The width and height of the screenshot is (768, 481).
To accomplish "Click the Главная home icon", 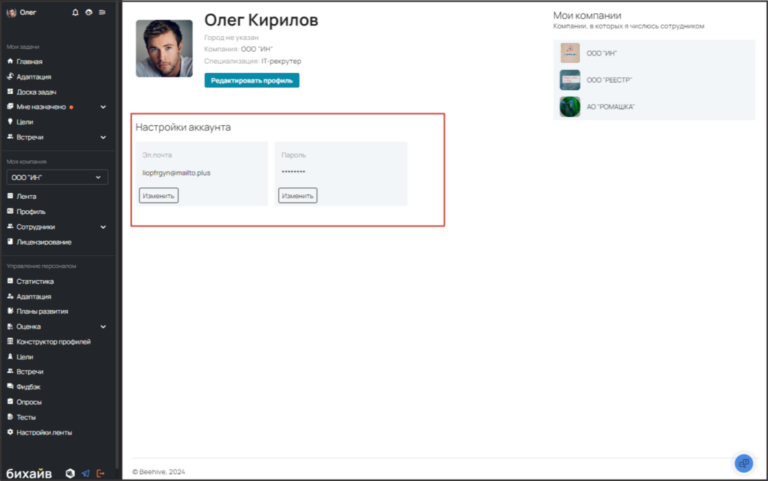I will (x=10, y=62).
